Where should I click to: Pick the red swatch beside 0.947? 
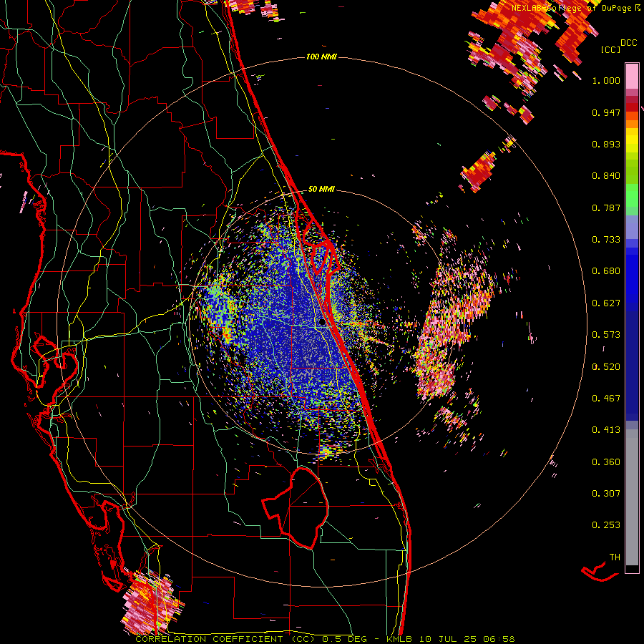click(632, 107)
